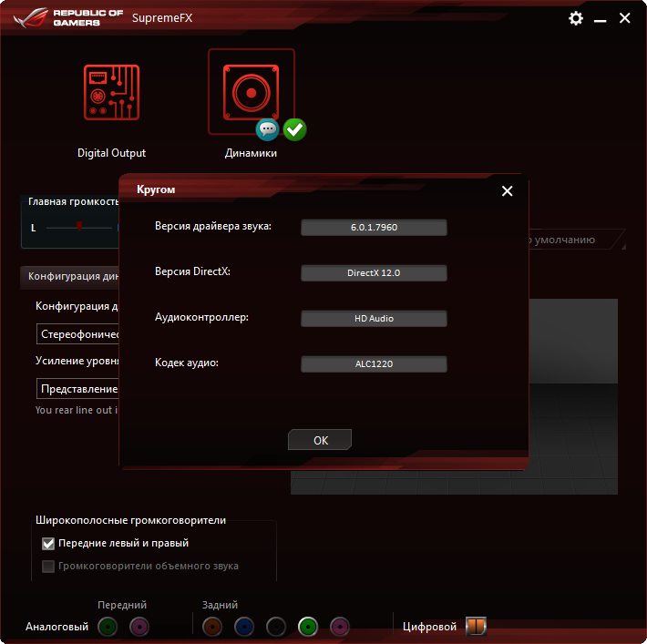Select the Динамики speaker device icon
647x644 pixels.
tap(251, 92)
